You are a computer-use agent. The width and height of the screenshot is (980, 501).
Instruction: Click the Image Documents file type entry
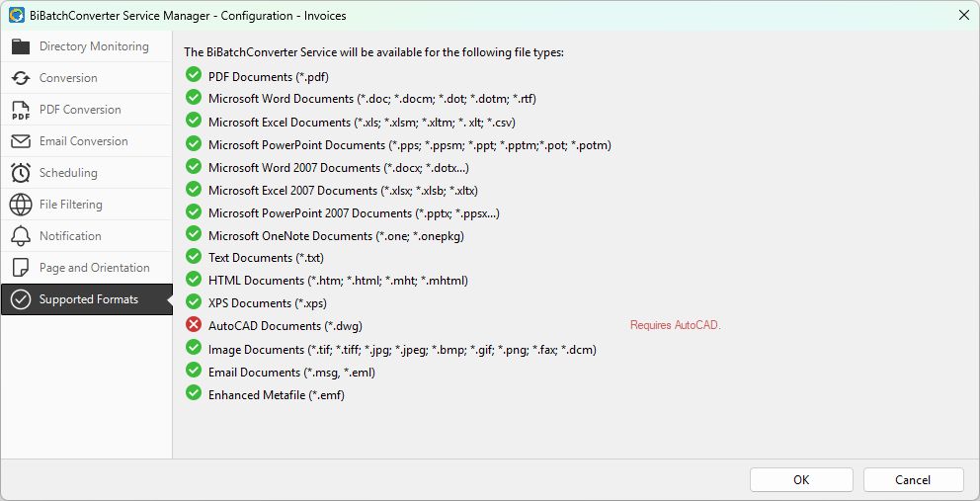(x=402, y=349)
